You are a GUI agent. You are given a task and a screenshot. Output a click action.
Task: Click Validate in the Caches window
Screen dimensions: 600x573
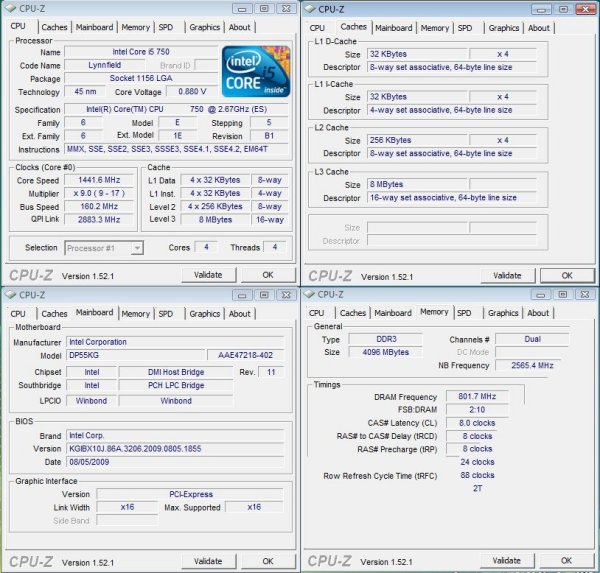pos(507,276)
